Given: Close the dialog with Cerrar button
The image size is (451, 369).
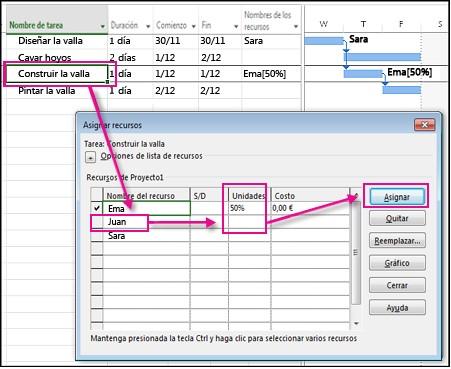Looking at the screenshot, I should tap(397, 285).
